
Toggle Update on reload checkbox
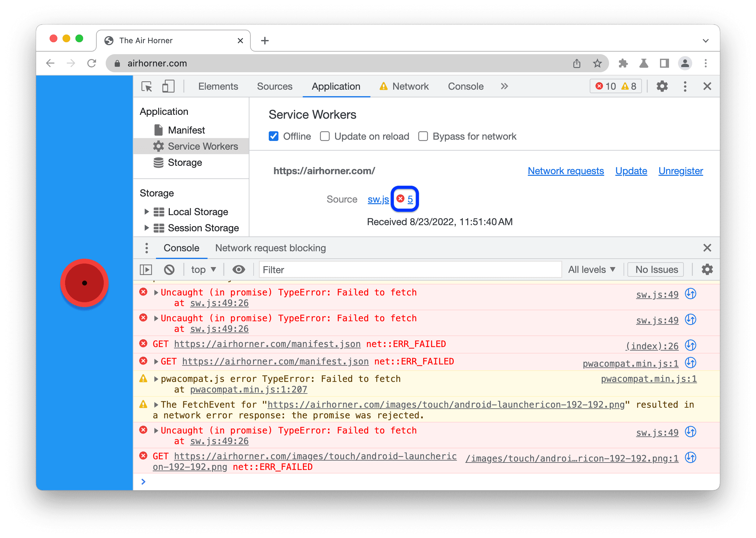click(x=324, y=136)
